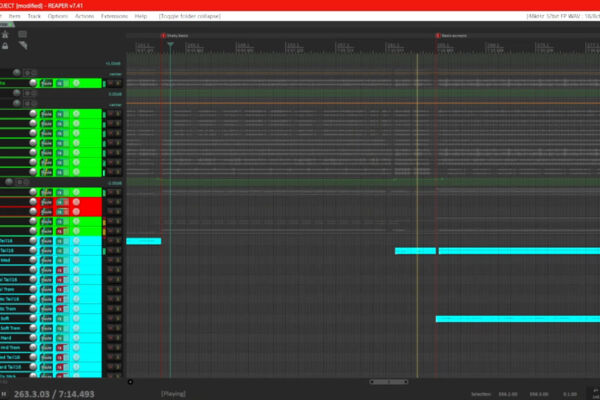Click the volume knob on the Soft track
The image size is (600, 400).
point(33,318)
